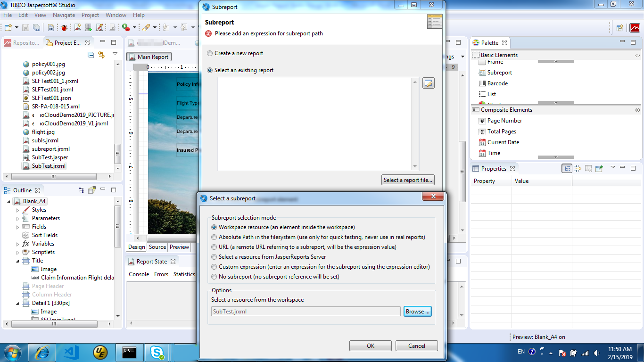Screen dimensions: 644x362
Task: Switch to the Preview editor tab
Action: 179,247
